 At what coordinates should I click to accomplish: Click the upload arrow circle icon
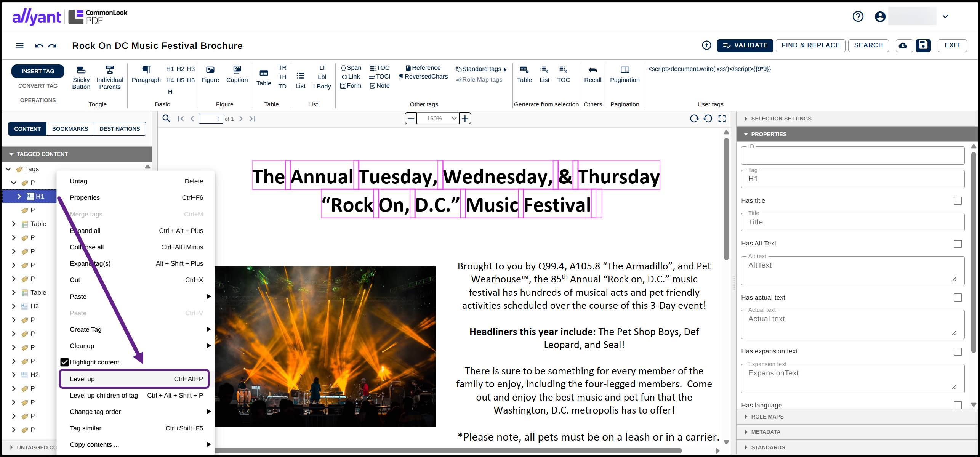point(706,45)
